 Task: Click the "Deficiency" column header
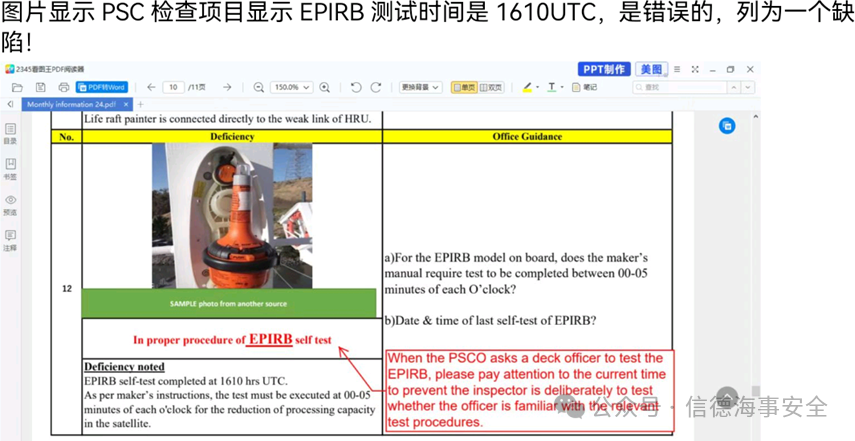(x=232, y=136)
